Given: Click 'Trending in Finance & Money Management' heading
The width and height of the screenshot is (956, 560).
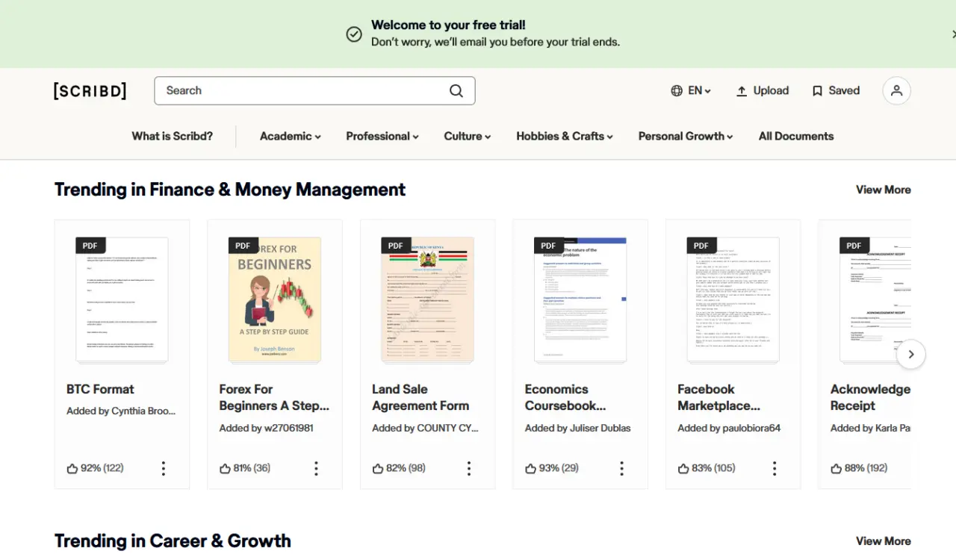Looking at the screenshot, I should click(x=230, y=190).
